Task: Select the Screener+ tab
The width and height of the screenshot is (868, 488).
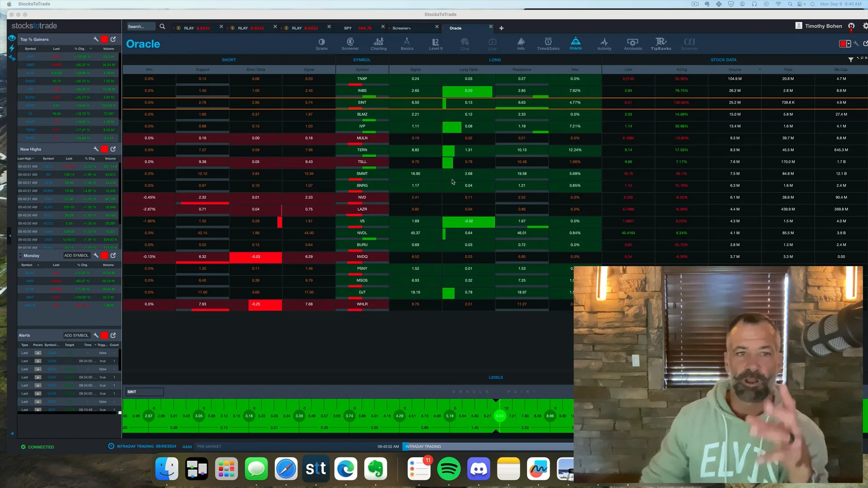Action: [x=402, y=28]
